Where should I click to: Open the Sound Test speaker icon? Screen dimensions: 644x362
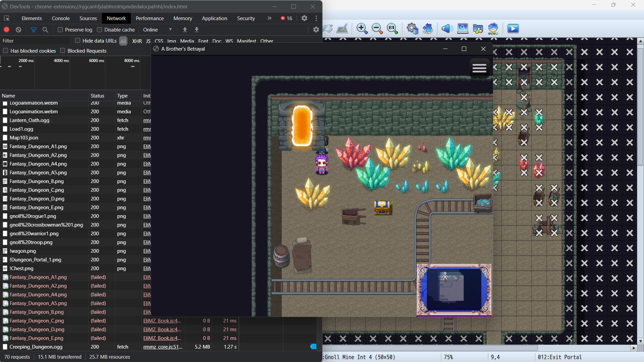coord(447,28)
